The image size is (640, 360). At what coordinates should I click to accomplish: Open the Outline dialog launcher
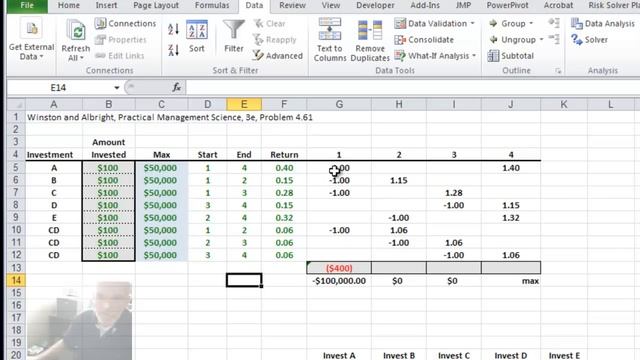558,71
